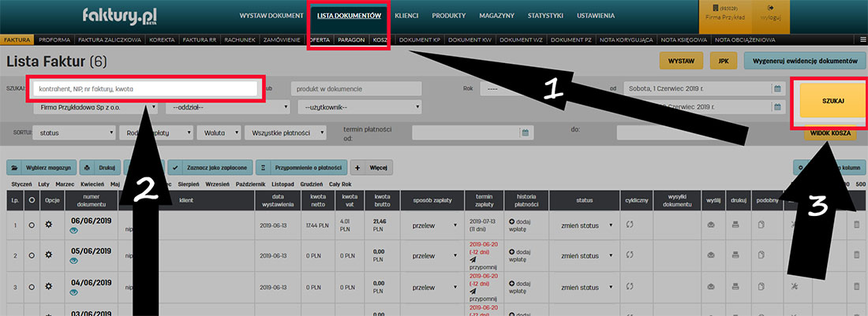Click the 'kontrahent, NIP, nr faktury' search field
Viewport: 868px width, 316px height.
146,89
